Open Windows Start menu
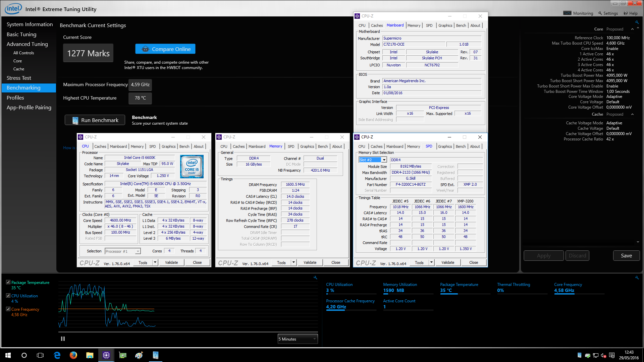644x362 pixels. (x=8, y=355)
